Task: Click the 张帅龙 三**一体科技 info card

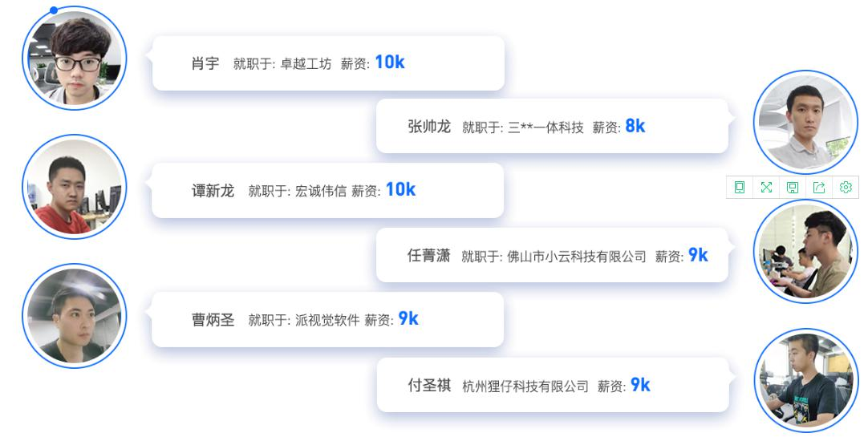Action: (x=552, y=126)
